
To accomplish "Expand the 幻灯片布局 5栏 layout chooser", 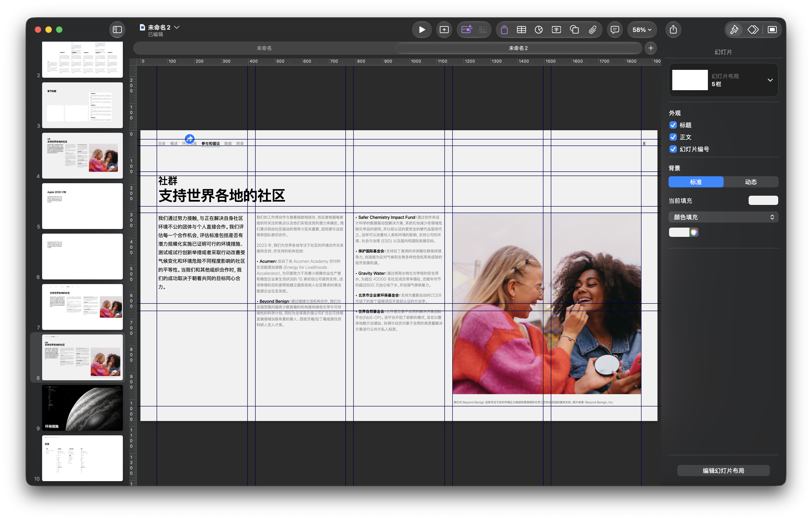I will (x=723, y=80).
